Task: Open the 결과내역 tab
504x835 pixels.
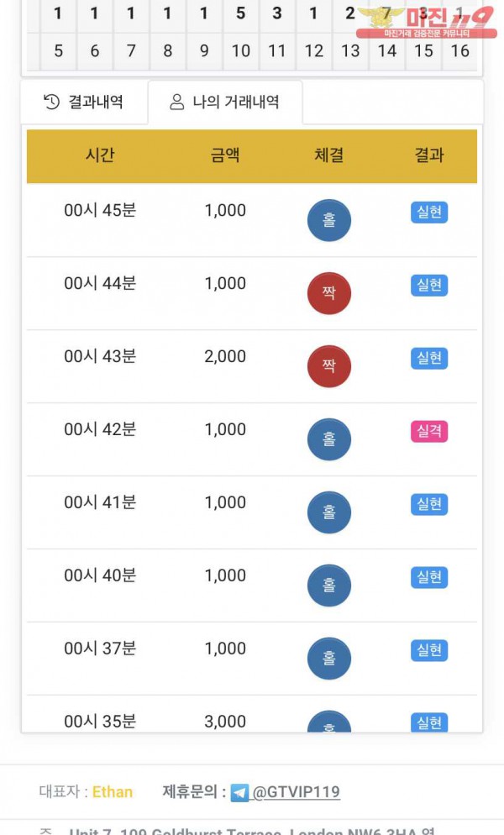Action: tap(84, 102)
